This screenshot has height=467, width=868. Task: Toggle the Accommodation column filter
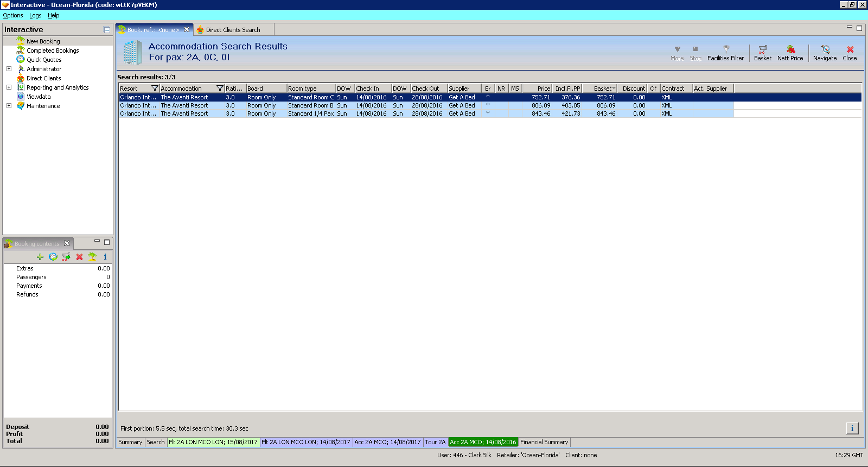pyautogui.click(x=220, y=88)
